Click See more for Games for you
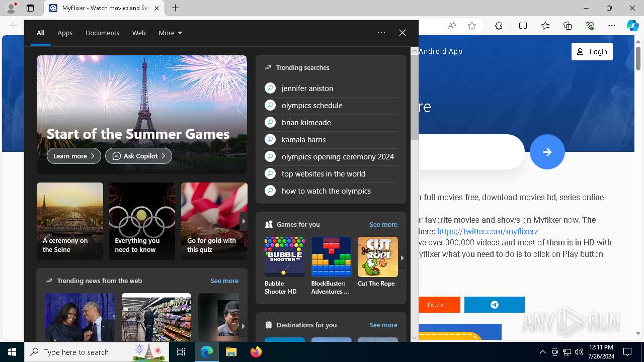 pos(383,224)
